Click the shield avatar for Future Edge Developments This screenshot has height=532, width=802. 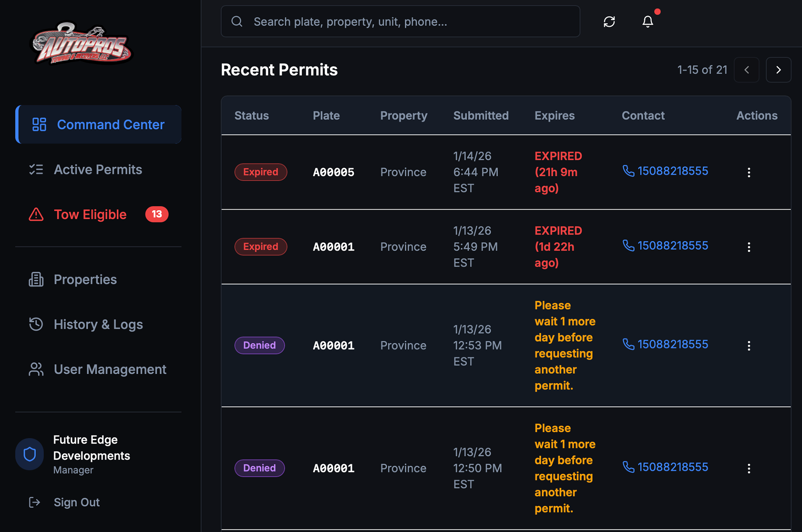point(30,454)
